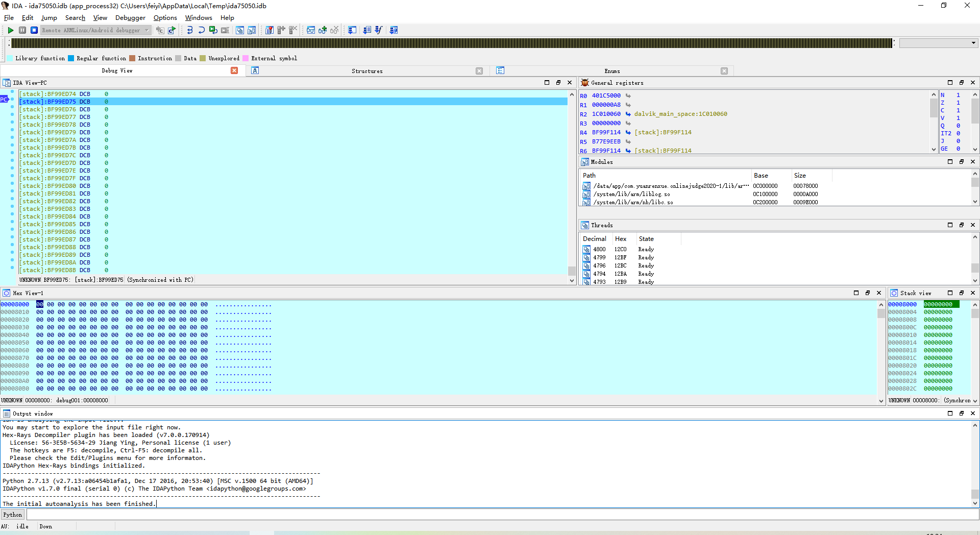980x535 pixels.
Task: Select thread 4796 in Threads list
Action: point(776,265)
